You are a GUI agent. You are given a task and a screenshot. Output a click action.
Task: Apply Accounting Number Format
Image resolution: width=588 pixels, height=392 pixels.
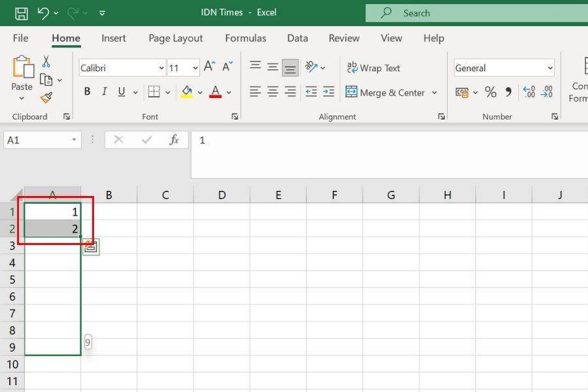(462, 92)
